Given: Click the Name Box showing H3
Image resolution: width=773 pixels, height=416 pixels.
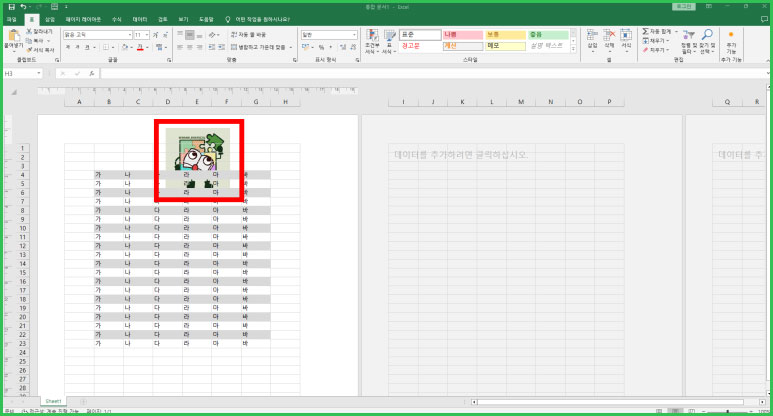Looking at the screenshot, I should (x=22, y=73).
